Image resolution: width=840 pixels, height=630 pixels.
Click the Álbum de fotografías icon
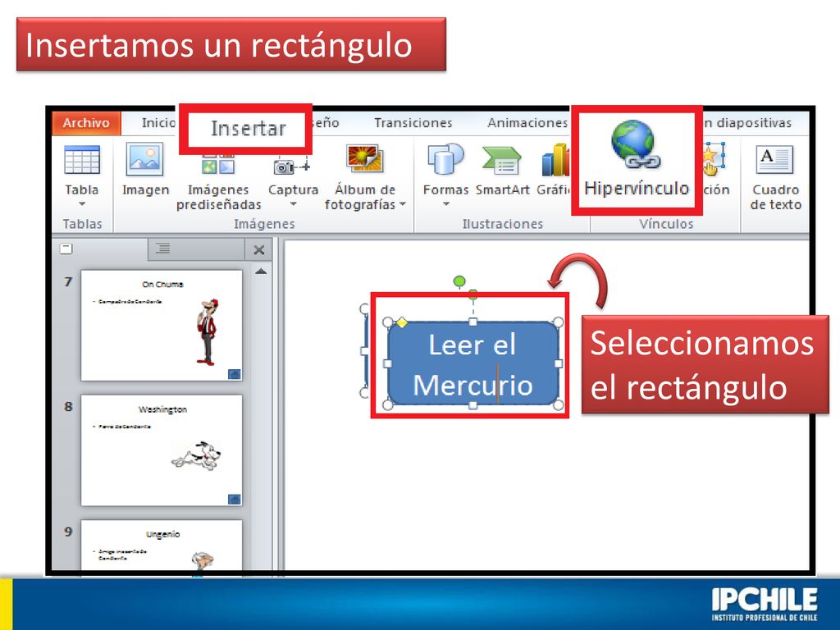364,158
